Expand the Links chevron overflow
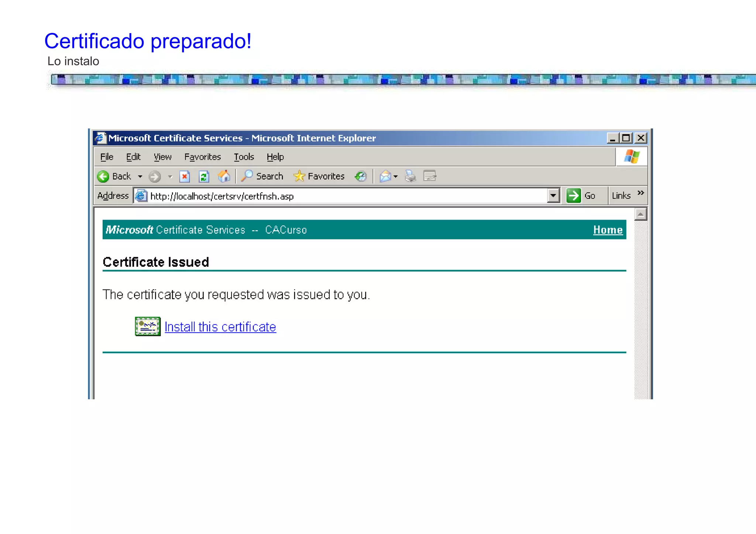The image size is (756, 534). tap(641, 193)
